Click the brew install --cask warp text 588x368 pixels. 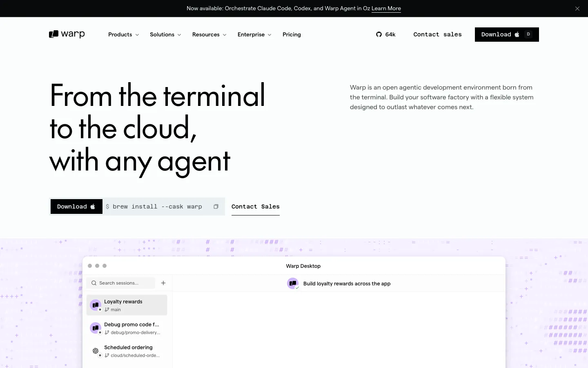(157, 206)
